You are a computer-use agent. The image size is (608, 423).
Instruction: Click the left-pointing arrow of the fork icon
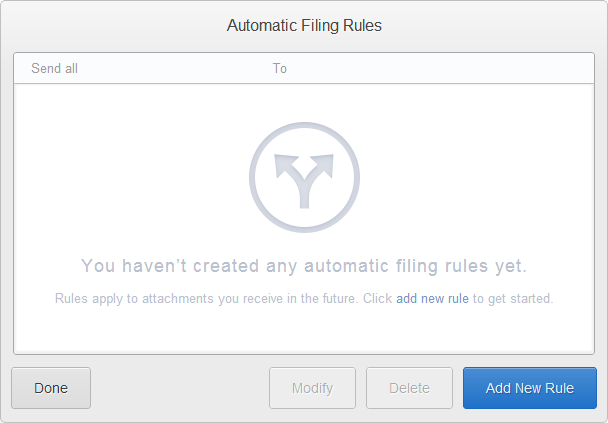click(286, 166)
